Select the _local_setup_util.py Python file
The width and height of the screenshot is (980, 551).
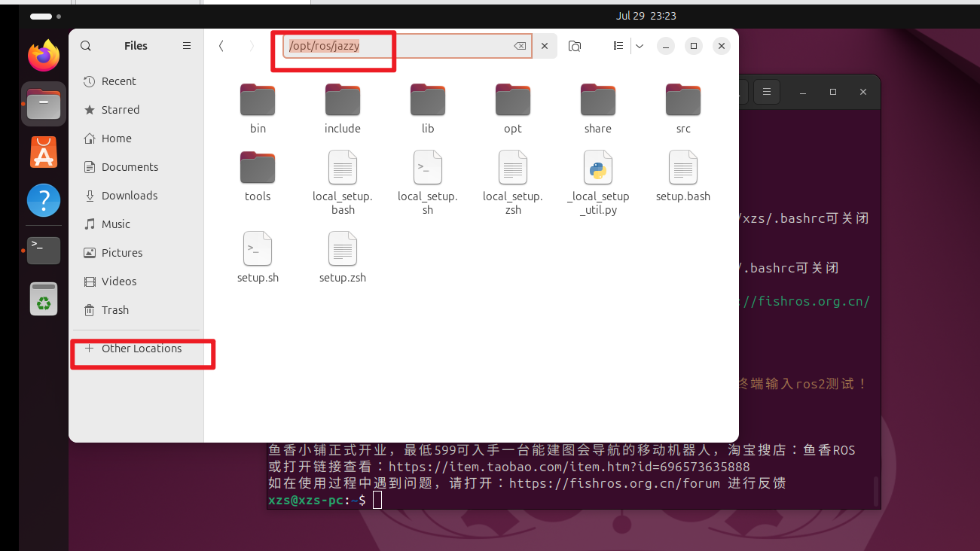point(598,182)
